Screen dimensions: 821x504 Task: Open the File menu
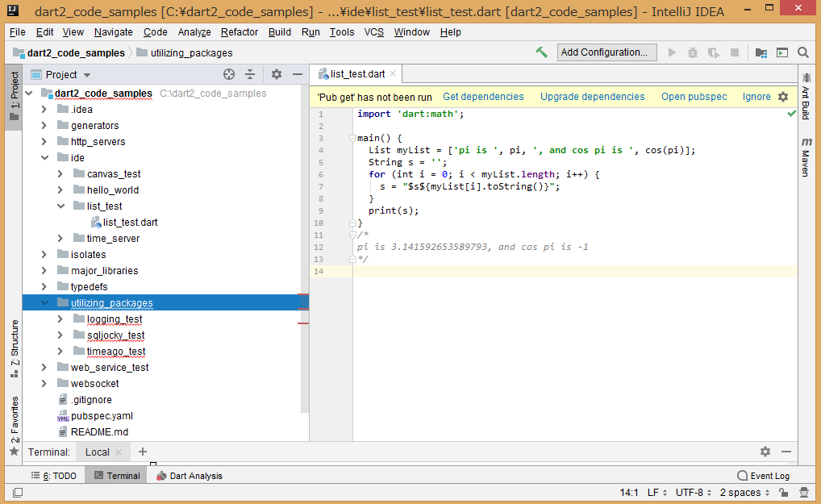[x=17, y=32]
